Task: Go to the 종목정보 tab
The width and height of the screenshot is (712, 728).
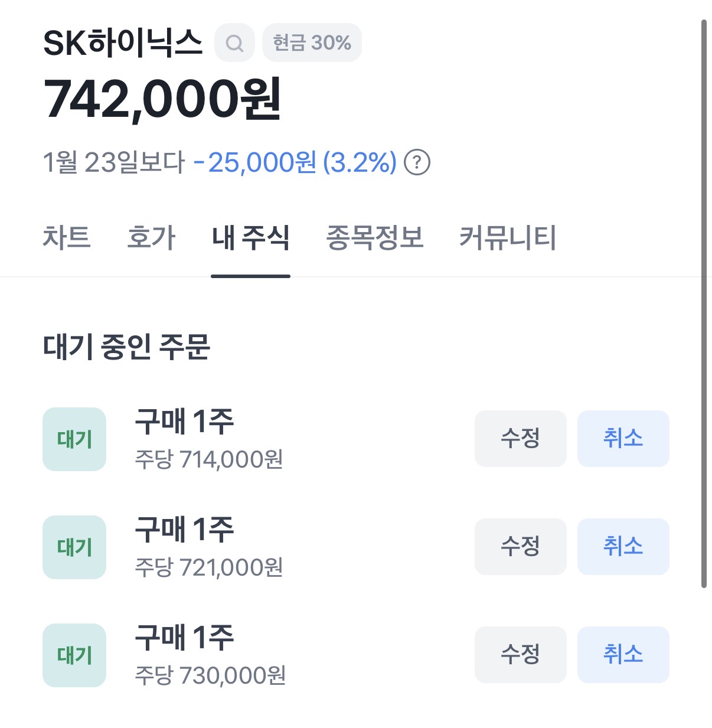Action: (x=375, y=237)
